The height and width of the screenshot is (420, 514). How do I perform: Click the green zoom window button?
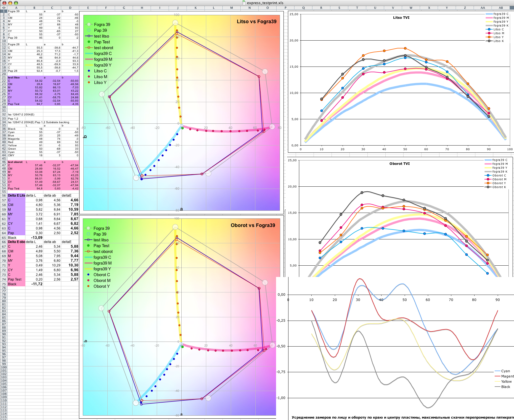[x=16, y=3]
